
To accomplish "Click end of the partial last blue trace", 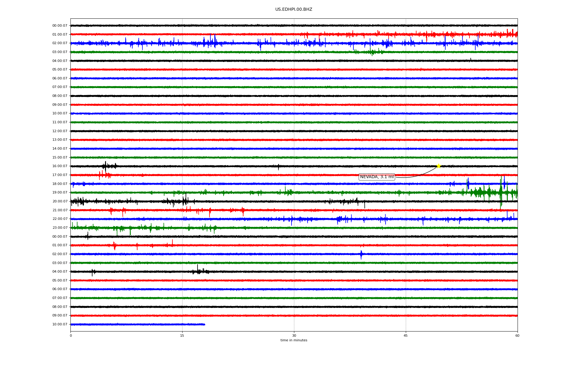I will coord(205,324).
